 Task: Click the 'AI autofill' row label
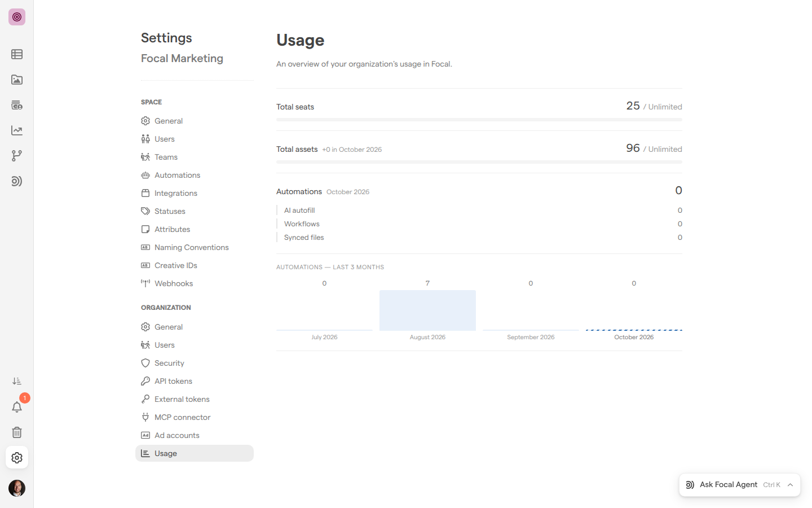[x=299, y=211]
